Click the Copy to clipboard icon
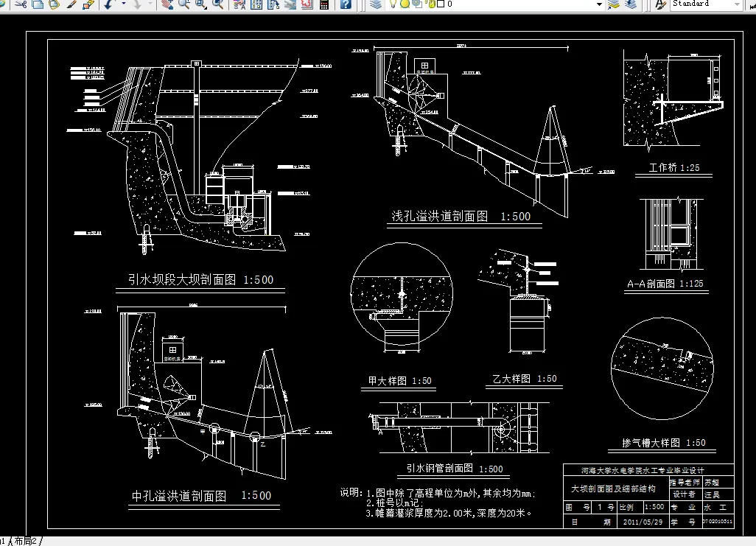This screenshot has width=756, height=546. [x=38, y=5]
